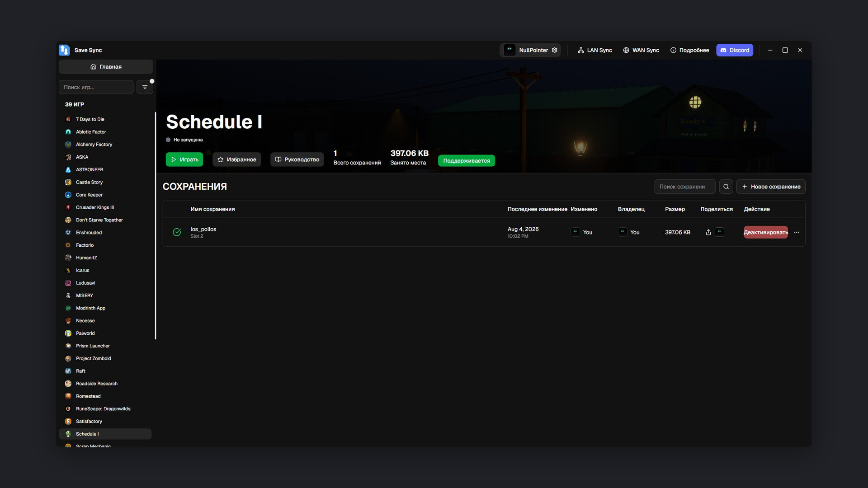Click the Владелец column header
Screen dimensions: 868x488
631,209
